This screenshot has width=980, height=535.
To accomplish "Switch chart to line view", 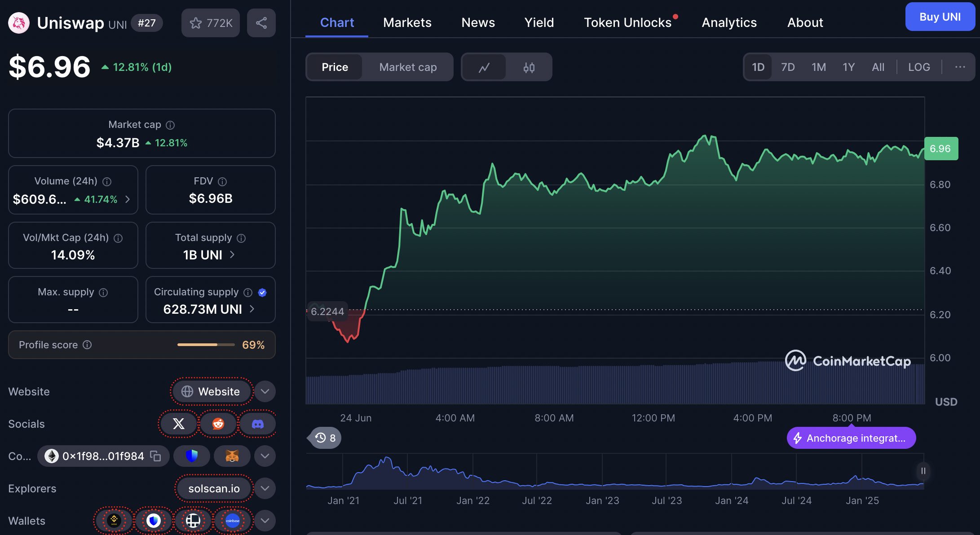I will pyautogui.click(x=484, y=67).
